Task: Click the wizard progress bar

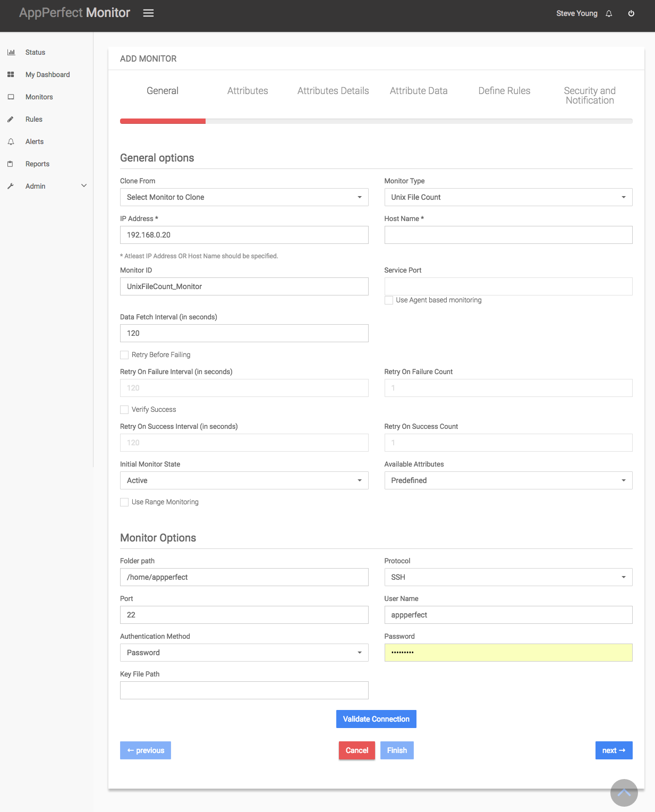Action: [x=376, y=121]
